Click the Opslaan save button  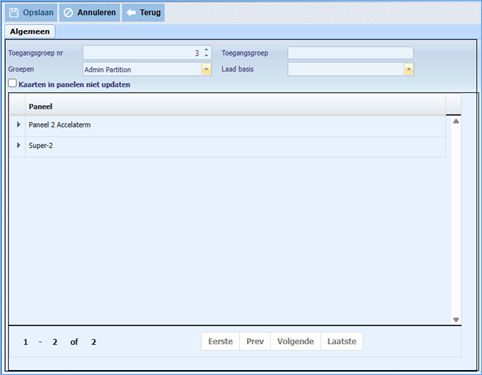click(31, 13)
